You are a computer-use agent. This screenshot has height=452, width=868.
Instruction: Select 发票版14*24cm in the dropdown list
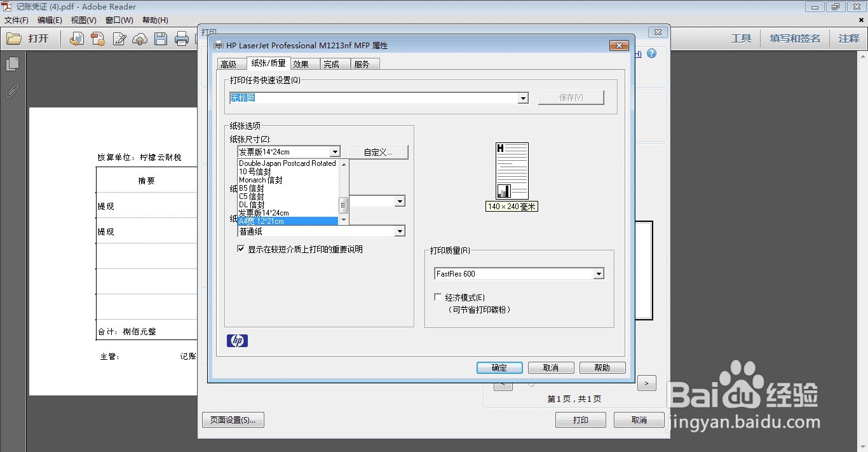click(x=287, y=213)
